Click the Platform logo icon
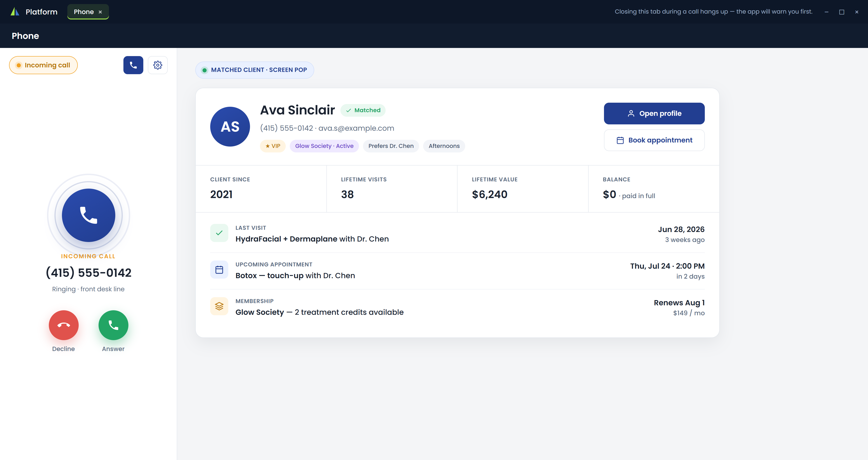Viewport: 868px width, 460px height. click(15, 12)
